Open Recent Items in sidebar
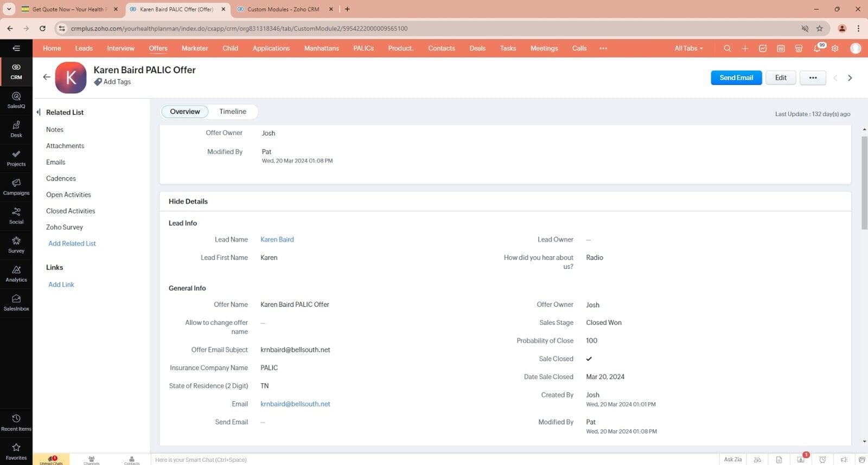Image resolution: width=868 pixels, height=465 pixels. coord(16,423)
